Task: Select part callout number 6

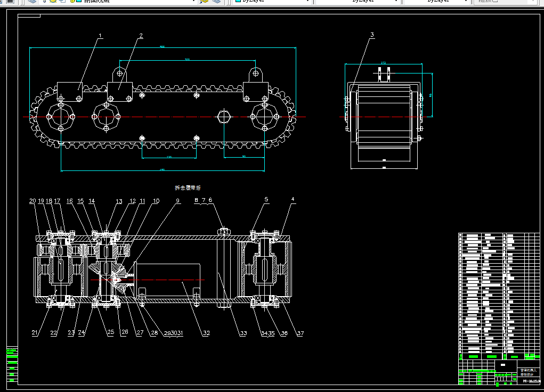Action: pos(210,200)
